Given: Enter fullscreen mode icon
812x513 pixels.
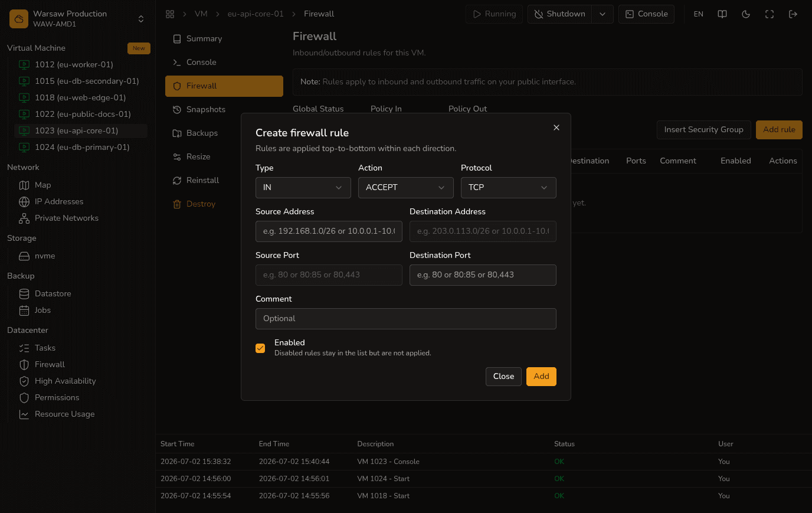Looking at the screenshot, I should point(770,14).
